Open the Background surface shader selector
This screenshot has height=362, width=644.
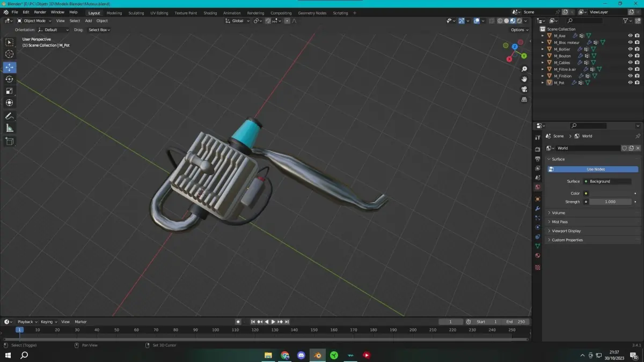coord(608,182)
